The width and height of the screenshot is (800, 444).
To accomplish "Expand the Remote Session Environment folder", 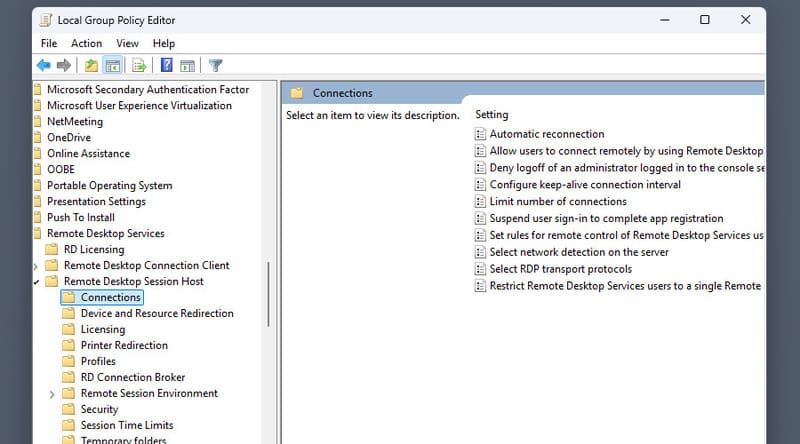I will (52, 394).
